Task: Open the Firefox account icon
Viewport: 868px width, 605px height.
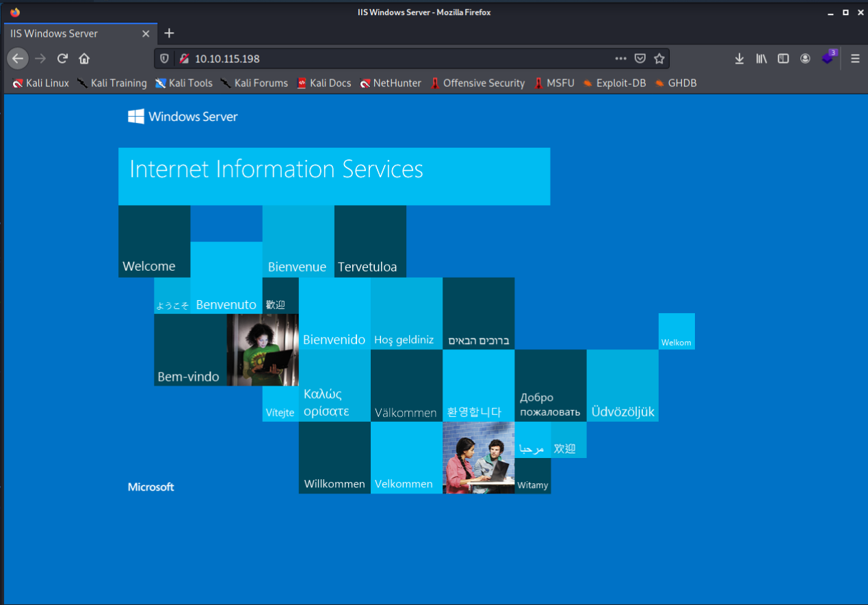Action: click(x=805, y=59)
